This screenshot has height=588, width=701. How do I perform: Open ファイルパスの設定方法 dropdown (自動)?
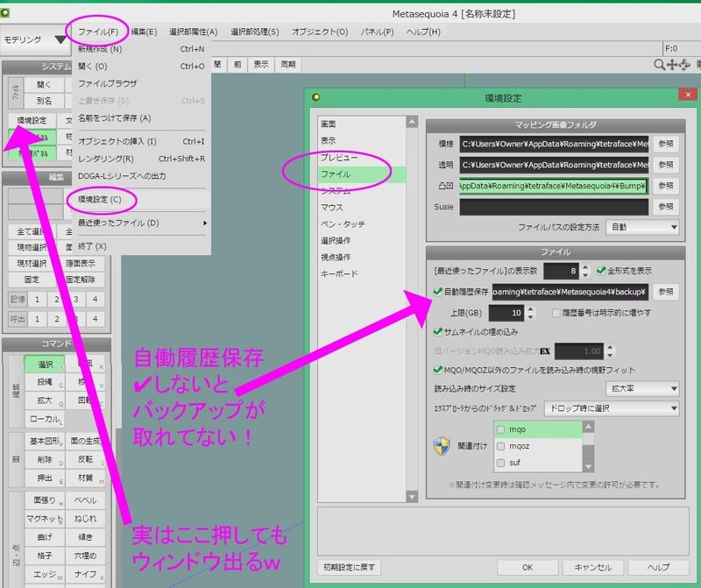(642, 227)
